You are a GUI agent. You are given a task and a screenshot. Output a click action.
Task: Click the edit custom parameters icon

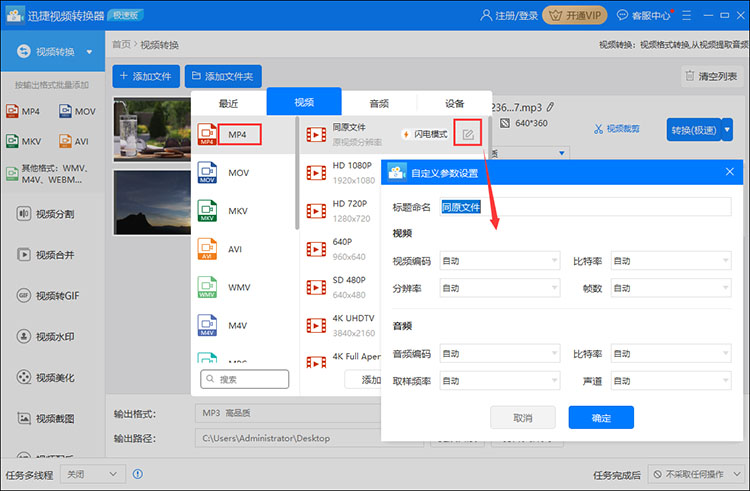[468, 135]
